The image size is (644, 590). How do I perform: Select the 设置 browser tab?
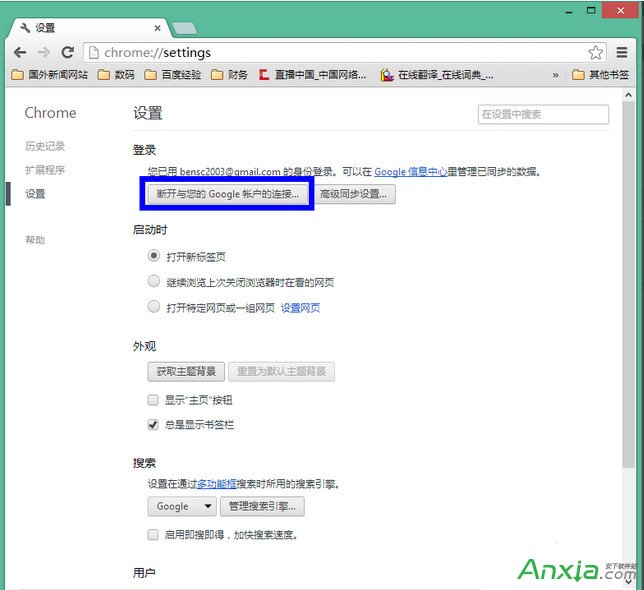[x=87, y=28]
